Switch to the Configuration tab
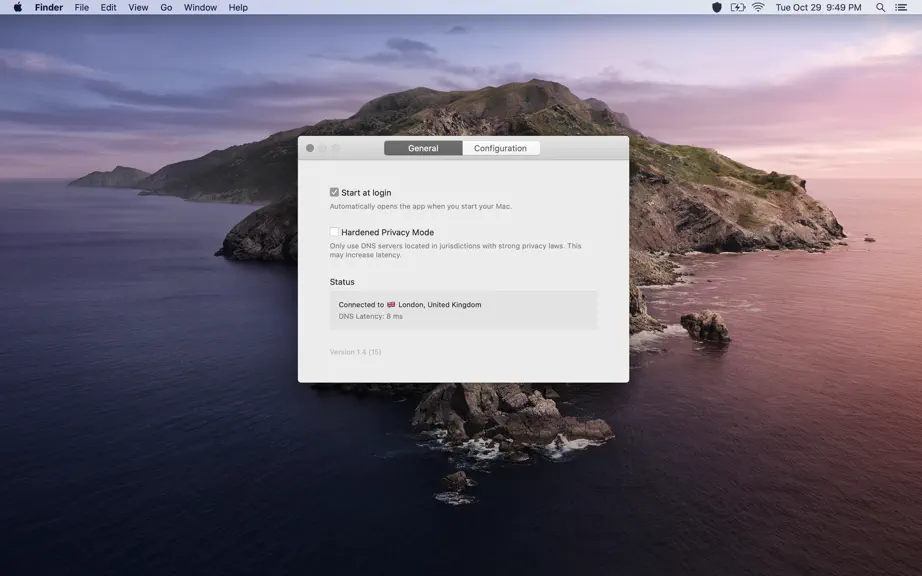 point(500,148)
